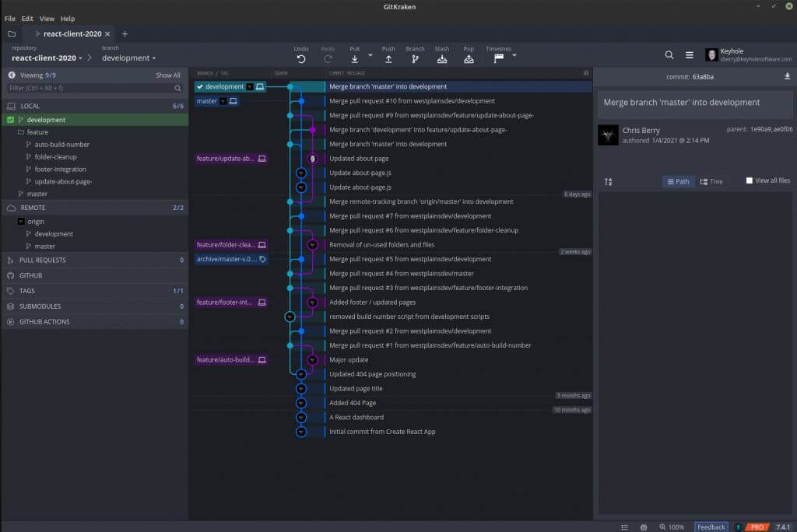This screenshot has width=797, height=532.
Task: Pop the stash with the Pop icon
Action: click(x=469, y=59)
